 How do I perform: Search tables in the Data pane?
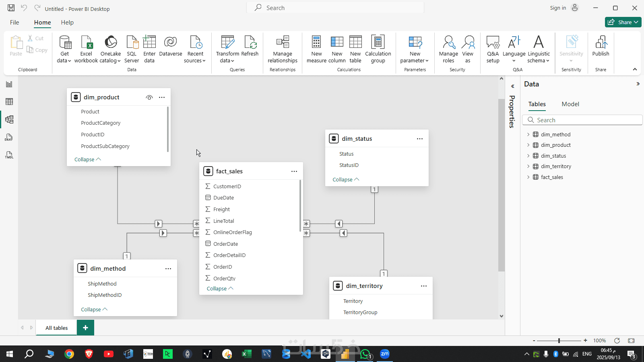[x=582, y=120]
